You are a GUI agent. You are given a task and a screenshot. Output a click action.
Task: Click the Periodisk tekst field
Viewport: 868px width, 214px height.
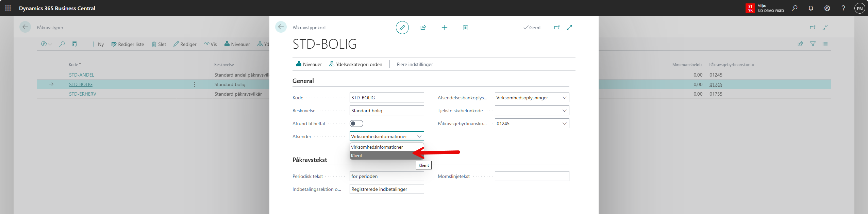click(x=387, y=176)
